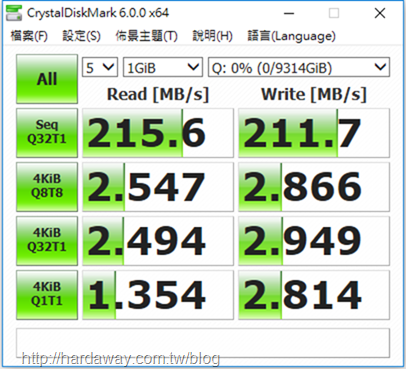
Task: Run all benchmarks with All button
Action: point(47,79)
